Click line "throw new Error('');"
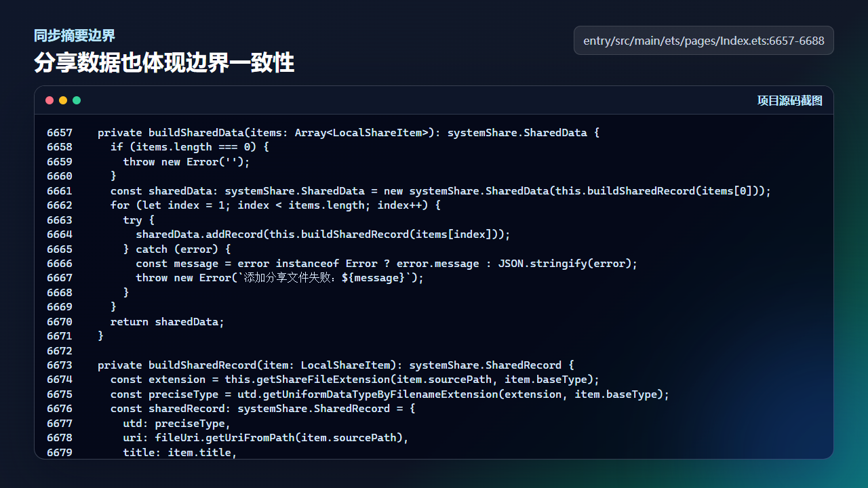 click(186, 162)
